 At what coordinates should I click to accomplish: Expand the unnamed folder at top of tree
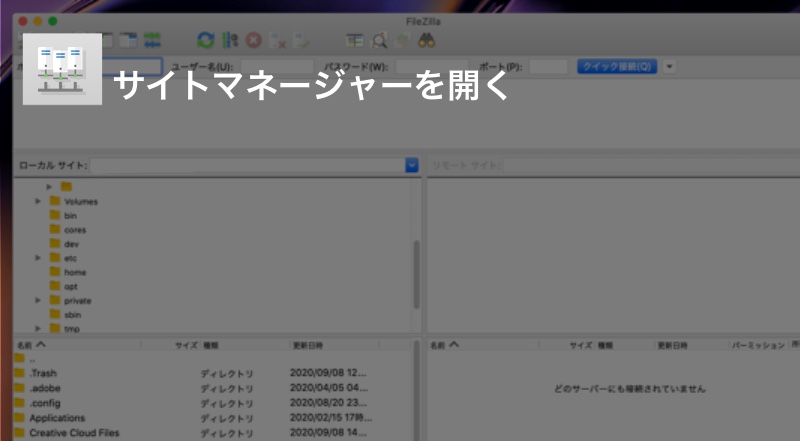point(49,187)
